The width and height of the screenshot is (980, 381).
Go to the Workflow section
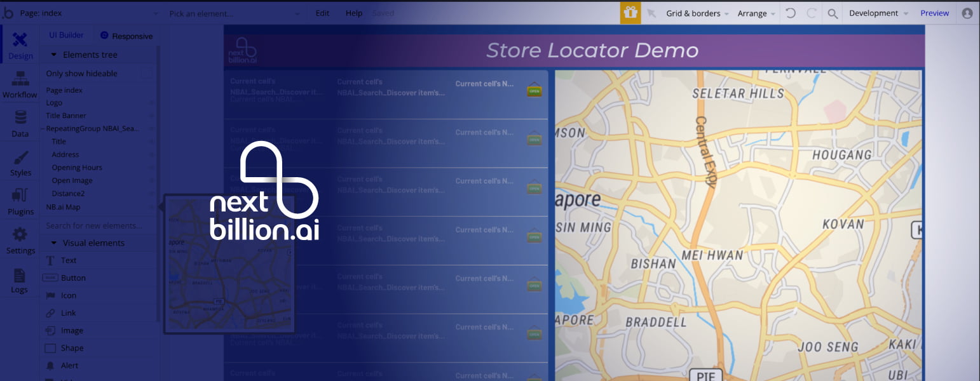[x=20, y=84]
